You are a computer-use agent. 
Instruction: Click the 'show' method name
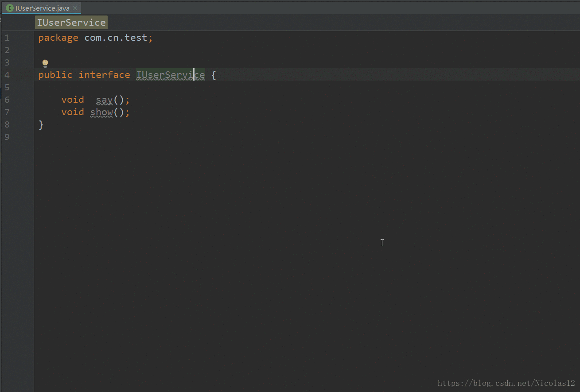coord(101,112)
